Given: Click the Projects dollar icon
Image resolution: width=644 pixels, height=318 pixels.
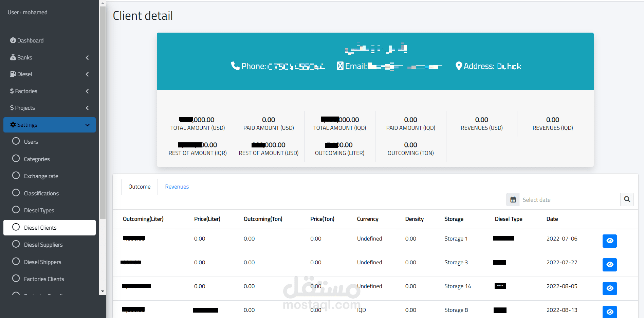Looking at the screenshot, I should pos(12,108).
